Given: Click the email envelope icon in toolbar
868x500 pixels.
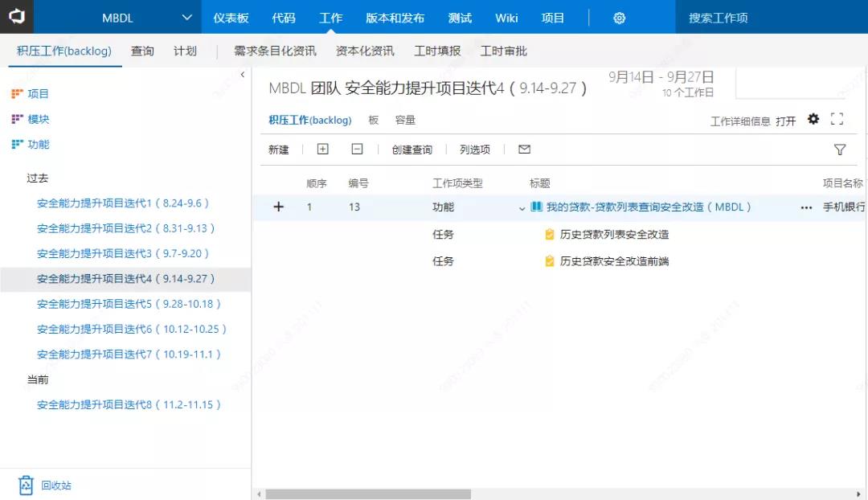Looking at the screenshot, I should 524,150.
